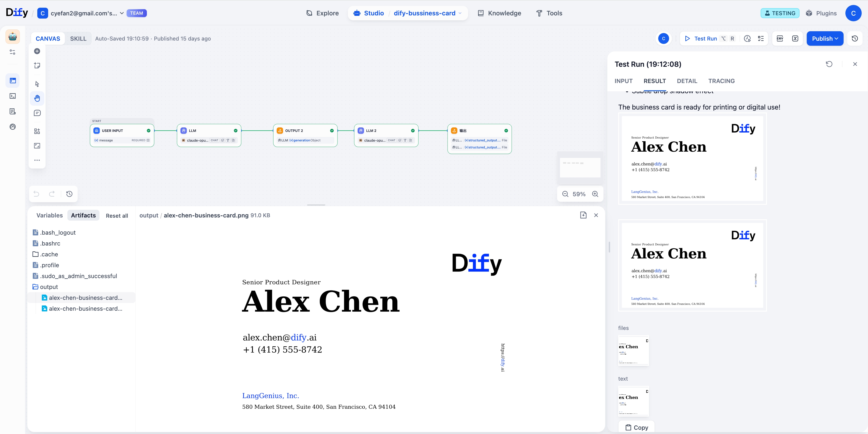Screen dimensions: 868x434
Task: Click the 59% zoom level control
Action: pyautogui.click(x=579, y=194)
